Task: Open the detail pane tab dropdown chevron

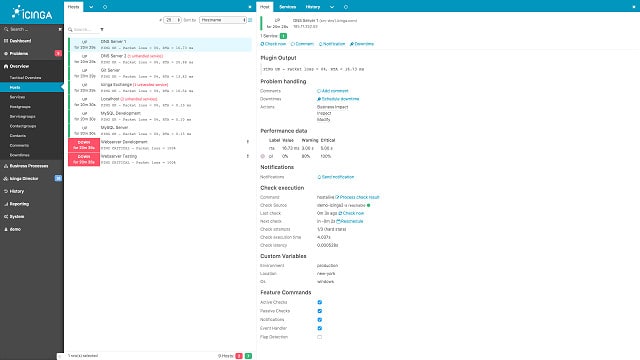Action: tap(332, 7)
